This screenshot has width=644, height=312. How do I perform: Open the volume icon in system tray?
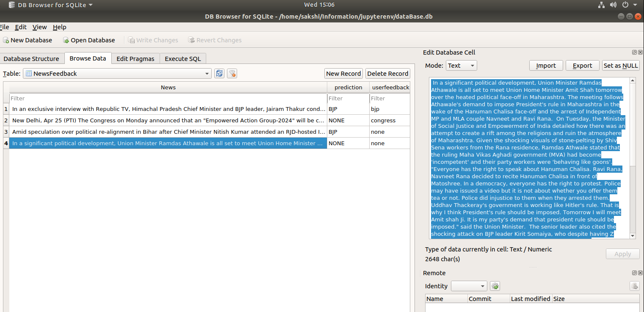coord(613,5)
